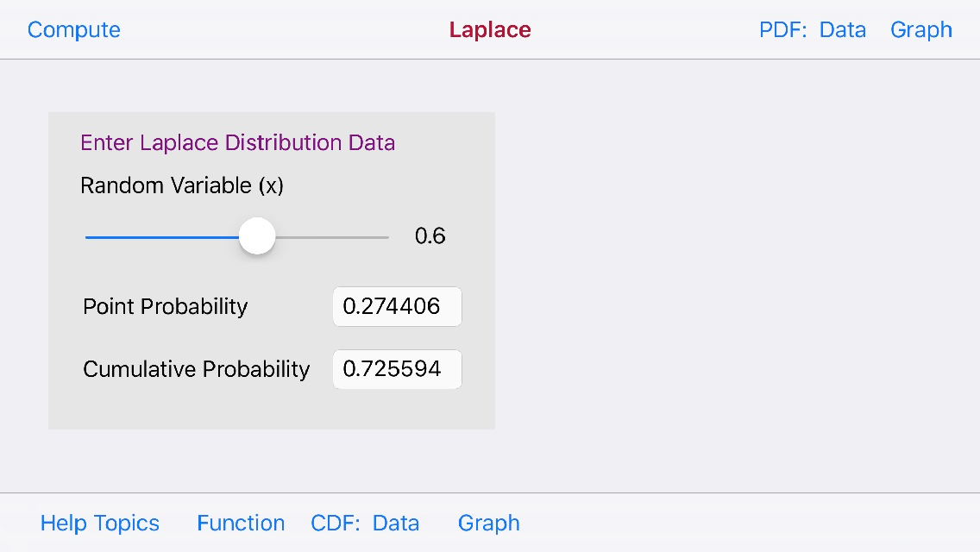
Task: Click the Laplace title
Action: click(489, 29)
